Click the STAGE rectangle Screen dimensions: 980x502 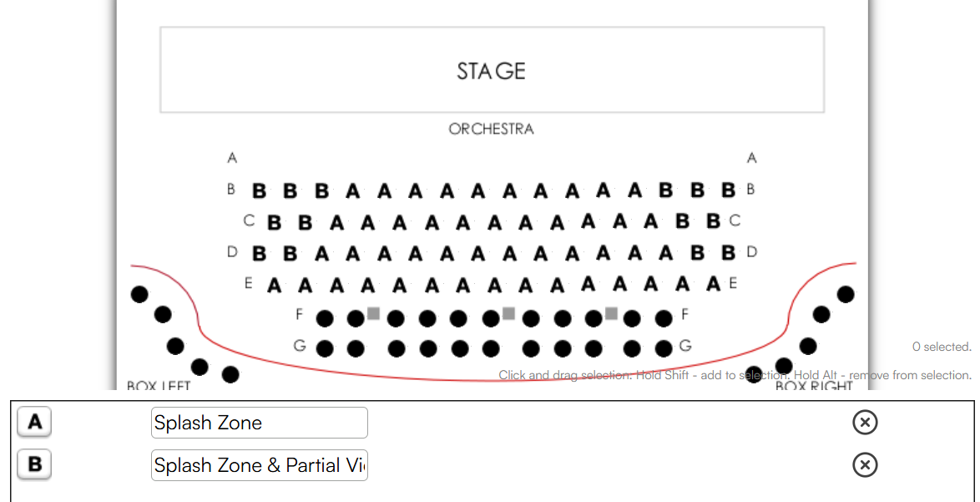point(492,70)
